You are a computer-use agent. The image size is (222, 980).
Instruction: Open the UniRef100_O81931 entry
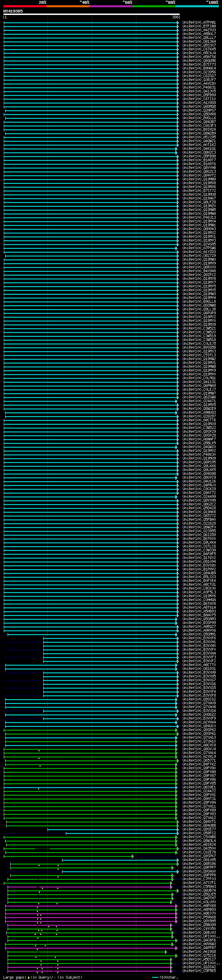pos(199,669)
